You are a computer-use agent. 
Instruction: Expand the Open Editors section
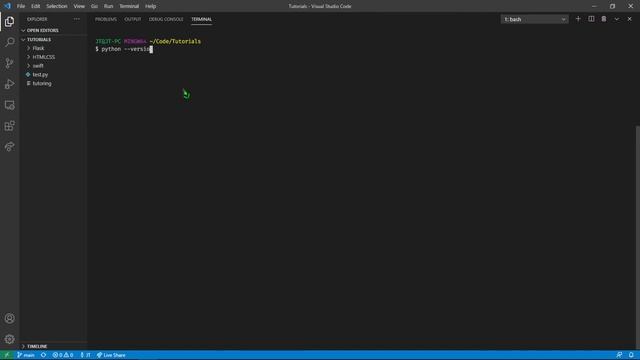click(x=53, y=31)
